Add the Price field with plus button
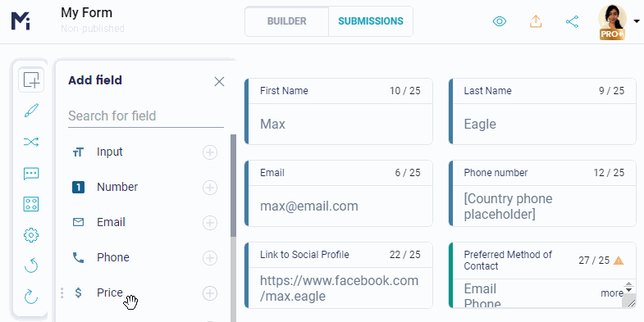Viewport: 644px width, 322px height. tap(210, 293)
